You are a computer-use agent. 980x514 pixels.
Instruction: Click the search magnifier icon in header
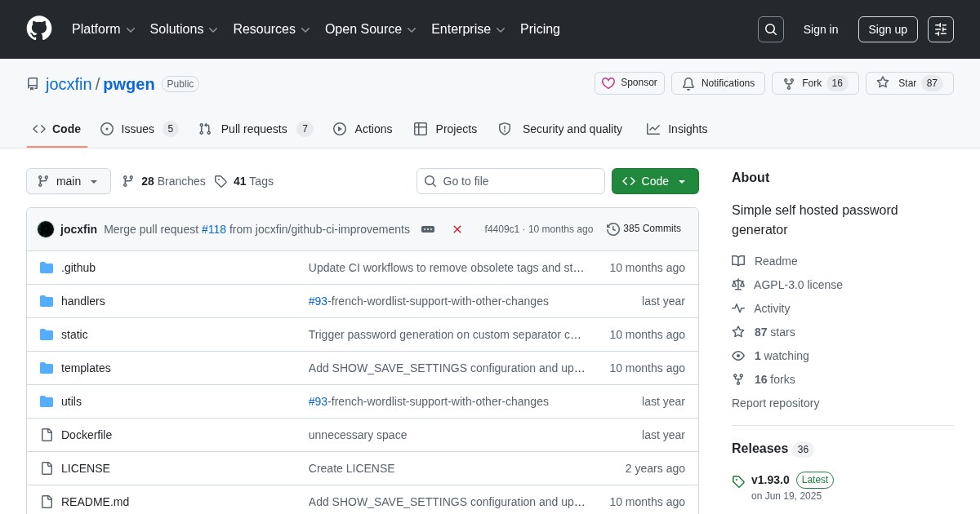click(770, 29)
